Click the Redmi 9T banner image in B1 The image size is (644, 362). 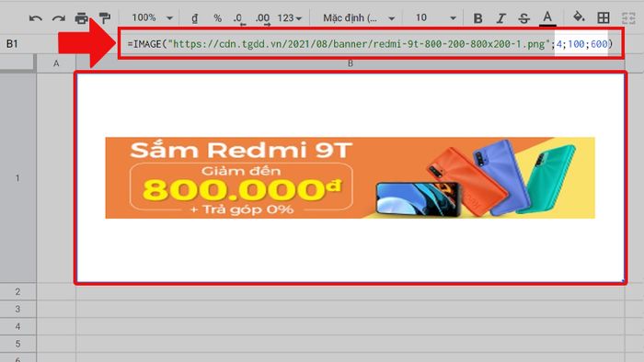coord(350,177)
